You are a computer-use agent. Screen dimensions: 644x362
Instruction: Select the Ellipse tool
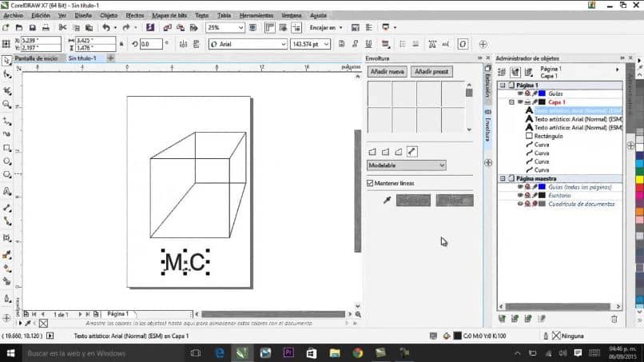[x=6, y=161]
